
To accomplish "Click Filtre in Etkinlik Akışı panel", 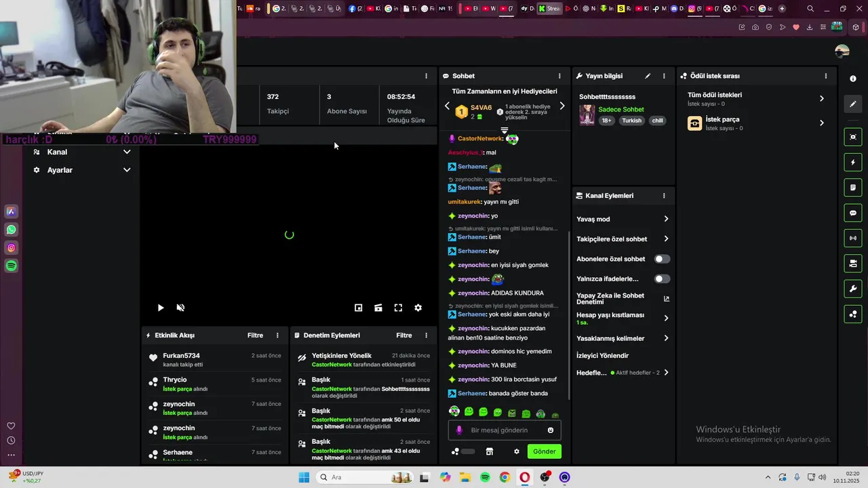I will (x=255, y=335).
